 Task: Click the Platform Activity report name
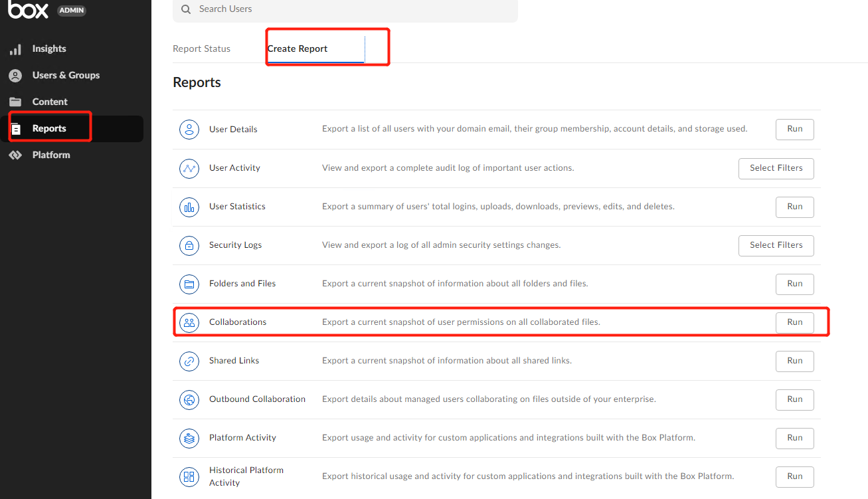242,438
